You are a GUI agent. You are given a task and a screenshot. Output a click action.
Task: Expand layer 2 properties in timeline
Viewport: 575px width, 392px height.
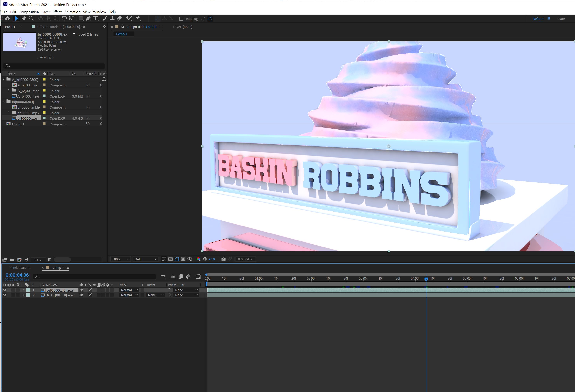[x=24, y=295]
